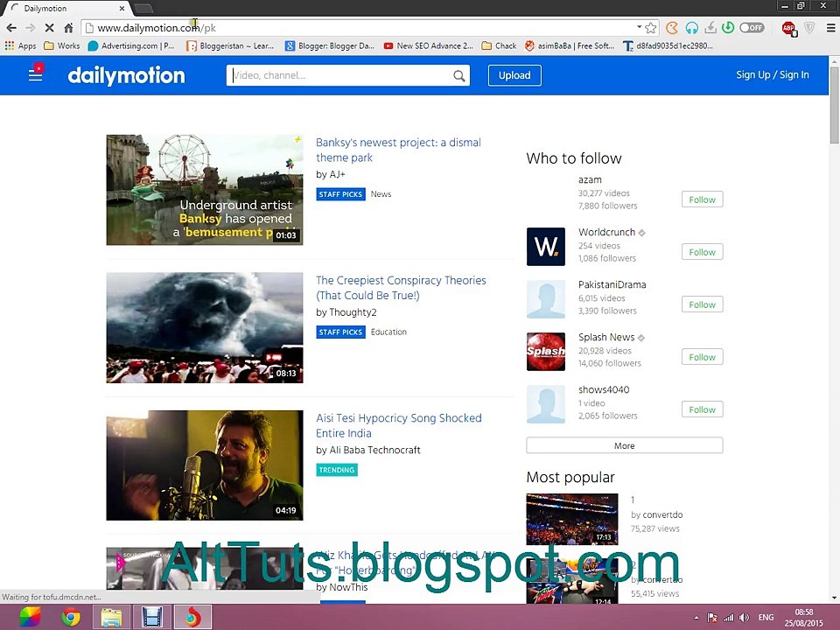
Task: Click the dailymotion logo
Action: [126, 75]
